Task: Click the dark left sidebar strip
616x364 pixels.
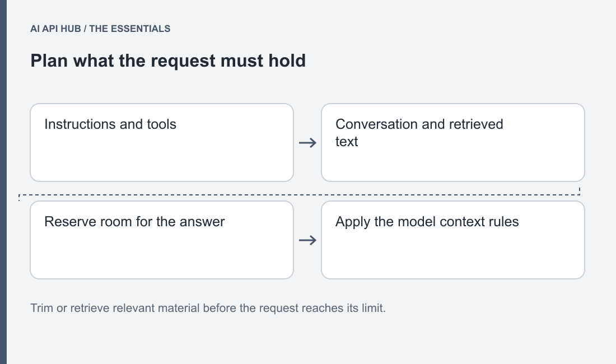Action: coord(3,182)
